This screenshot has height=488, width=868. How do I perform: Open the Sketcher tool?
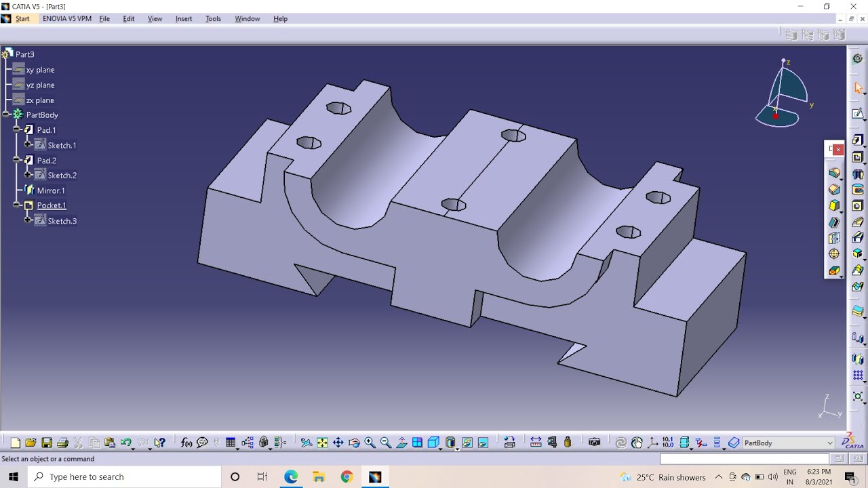[x=858, y=113]
